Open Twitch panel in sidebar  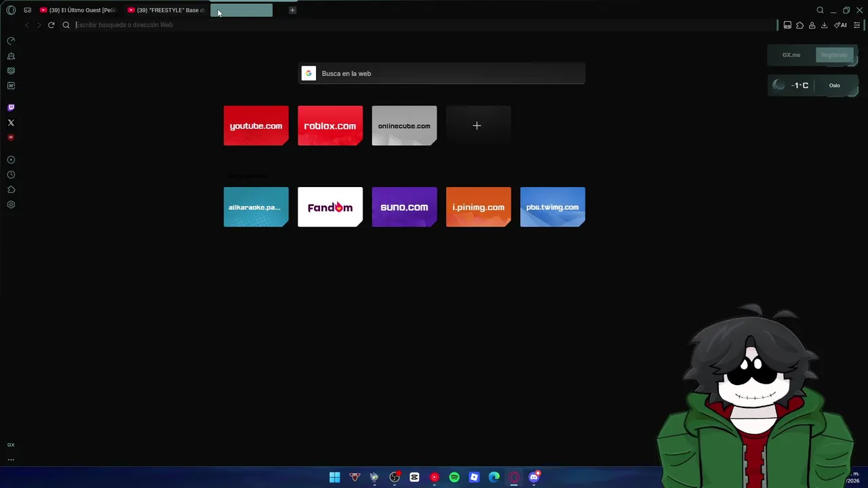point(11,107)
